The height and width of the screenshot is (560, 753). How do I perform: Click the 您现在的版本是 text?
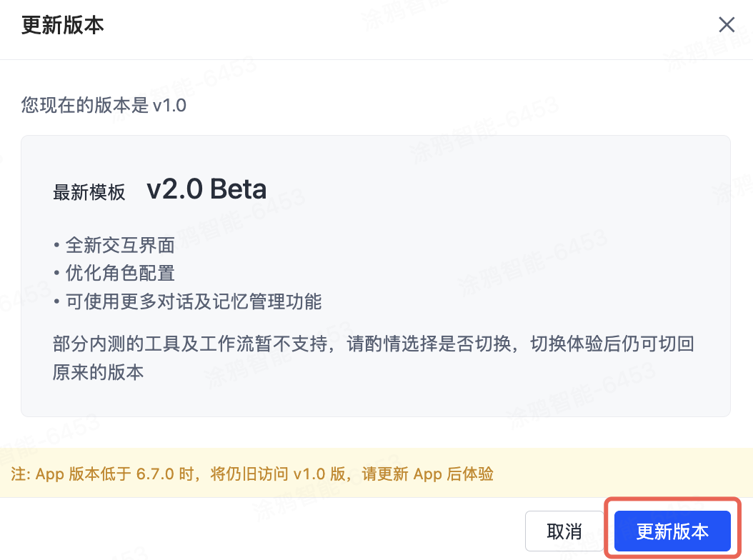point(86,106)
